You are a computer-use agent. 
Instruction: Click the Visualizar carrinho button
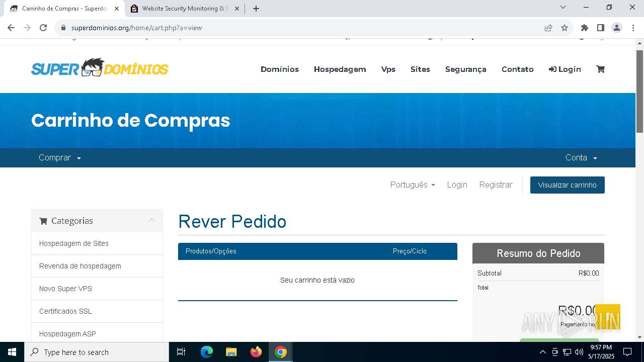click(568, 185)
